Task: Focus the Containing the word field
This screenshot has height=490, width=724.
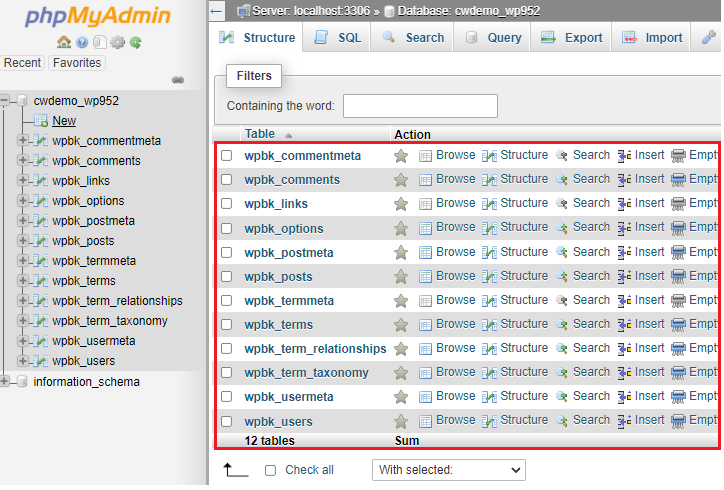Action: pyautogui.click(x=420, y=106)
